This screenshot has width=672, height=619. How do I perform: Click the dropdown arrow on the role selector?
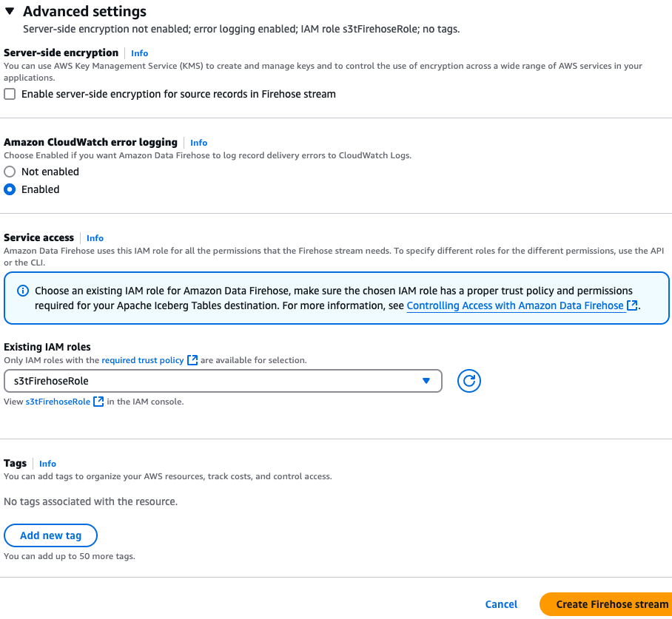coord(426,379)
